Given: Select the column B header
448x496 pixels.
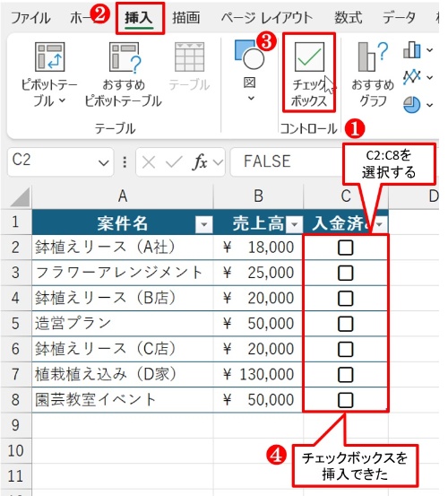Looking at the screenshot, I should (x=258, y=196).
